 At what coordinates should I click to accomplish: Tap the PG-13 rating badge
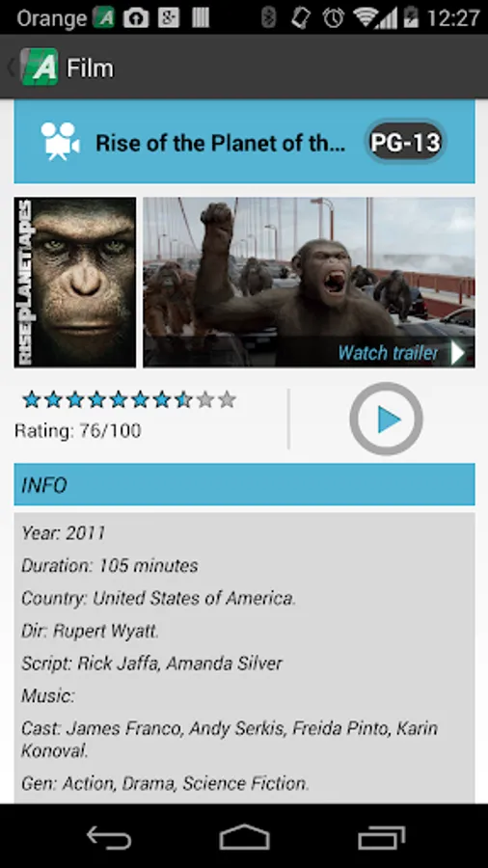pyautogui.click(x=406, y=142)
